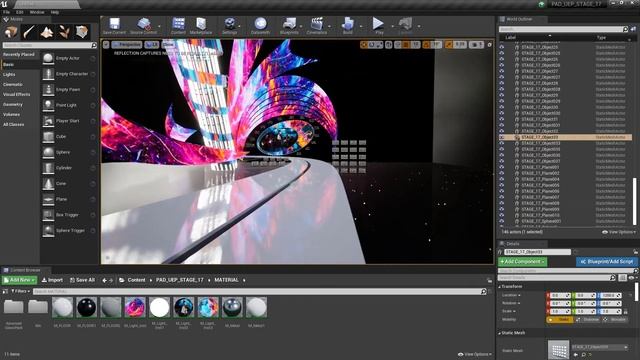Click the pink M_Light material thumbnail
This screenshot has width=640, height=360.
click(x=135, y=307)
